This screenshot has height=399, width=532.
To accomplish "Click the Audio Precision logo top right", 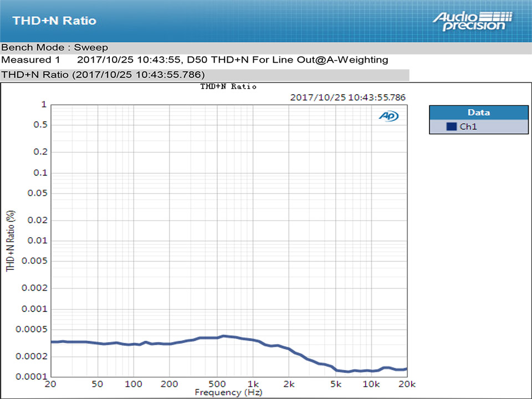I will (x=470, y=21).
